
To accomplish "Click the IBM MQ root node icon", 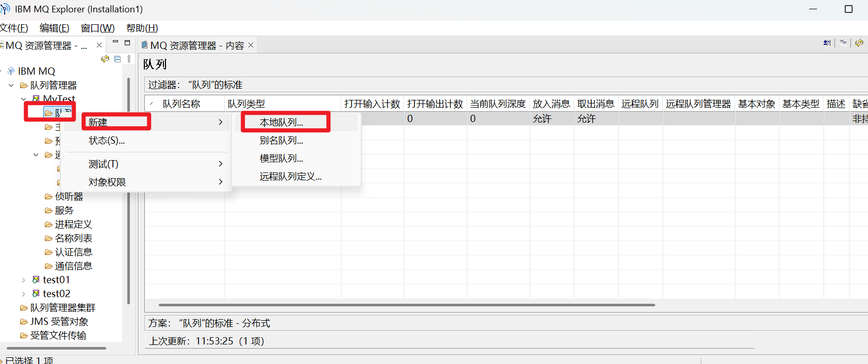I will coord(11,71).
